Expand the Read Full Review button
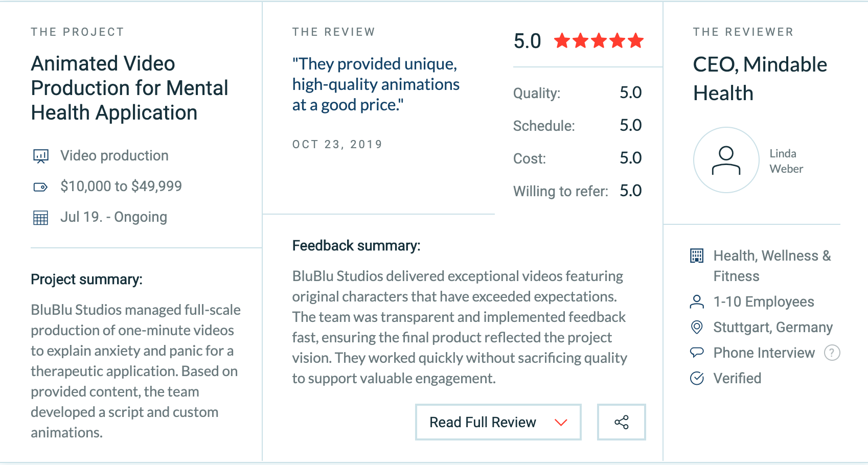The height and width of the screenshot is (465, 868). click(x=498, y=422)
